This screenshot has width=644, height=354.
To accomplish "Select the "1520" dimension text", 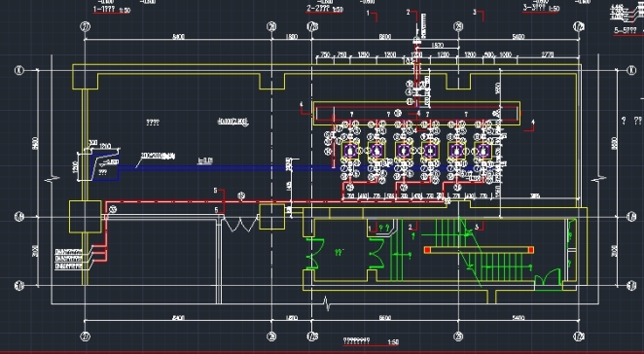I will pos(438,45).
